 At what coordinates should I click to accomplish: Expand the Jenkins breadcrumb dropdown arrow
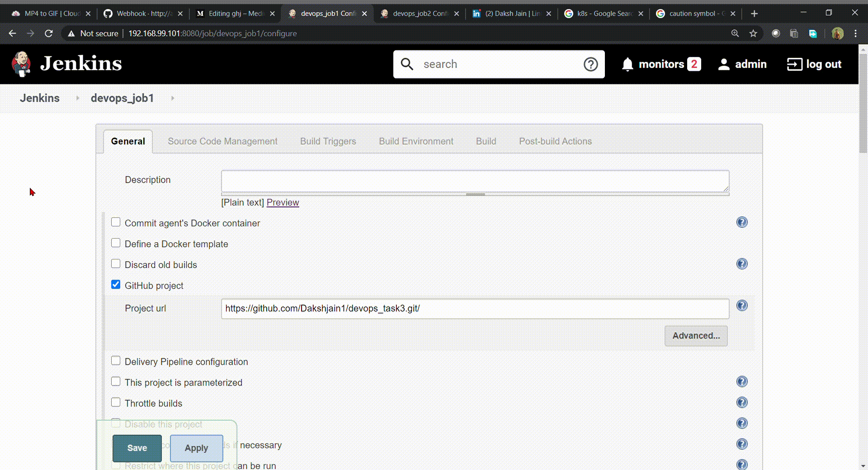[78, 98]
